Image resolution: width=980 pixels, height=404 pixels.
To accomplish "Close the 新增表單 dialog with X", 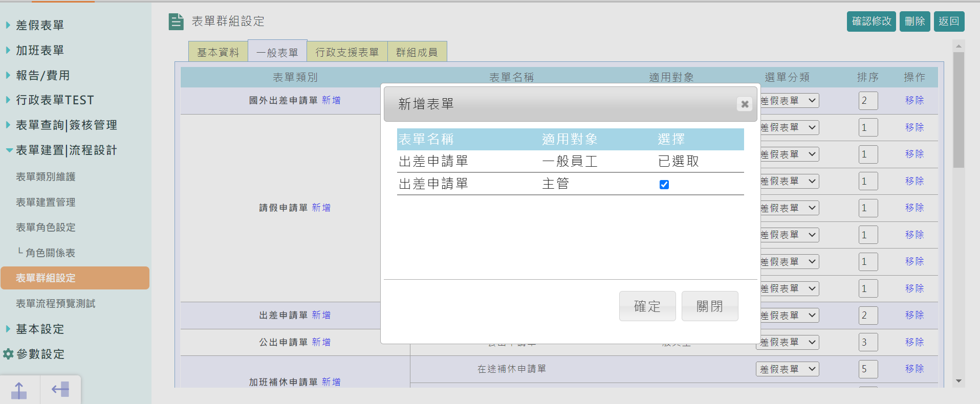I will (x=745, y=104).
